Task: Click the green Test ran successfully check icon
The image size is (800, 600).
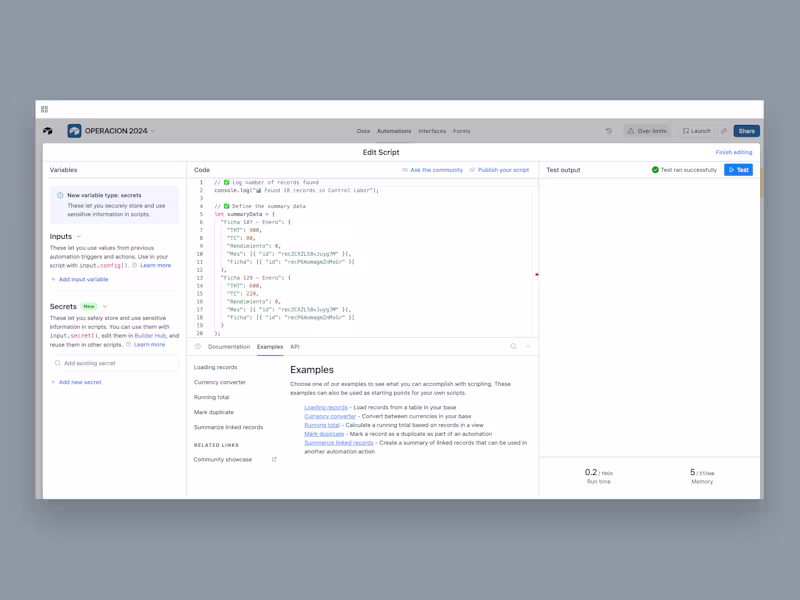Action: tap(655, 170)
